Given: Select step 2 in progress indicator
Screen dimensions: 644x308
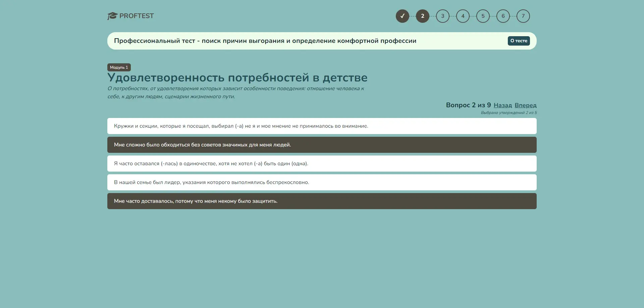Looking at the screenshot, I should pyautogui.click(x=422, y=16).
